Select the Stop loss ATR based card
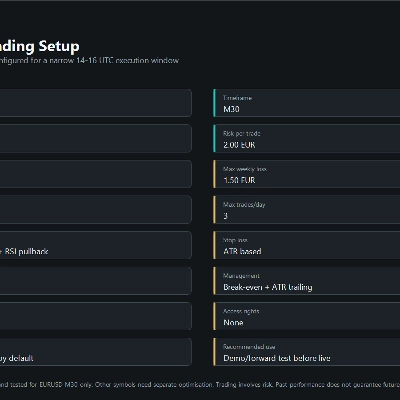This screenshot has width=400, height=400. [x=307, y=245]
